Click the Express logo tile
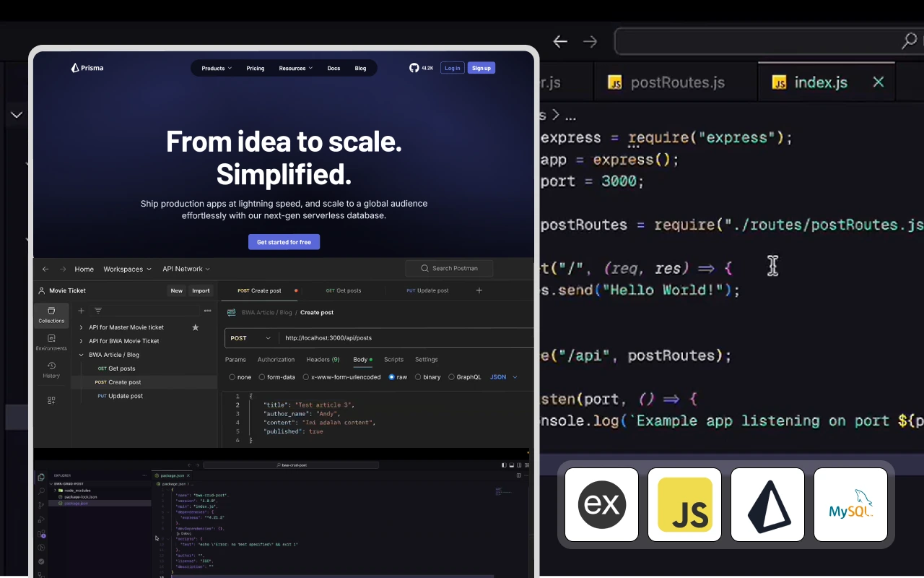This screenshot has width=924, height=578. [601, 504]
